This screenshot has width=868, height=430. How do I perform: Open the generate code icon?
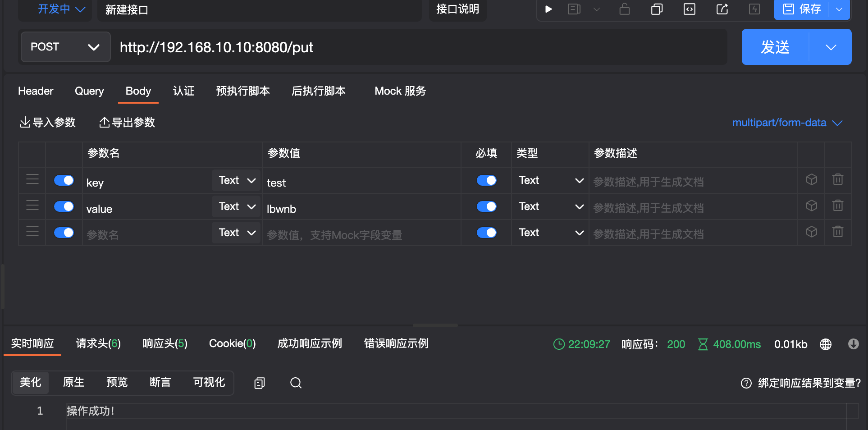(x=689, y=9)
